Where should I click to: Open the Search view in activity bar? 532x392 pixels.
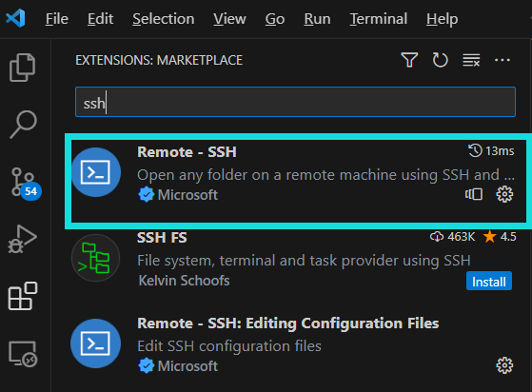[23, 124]
